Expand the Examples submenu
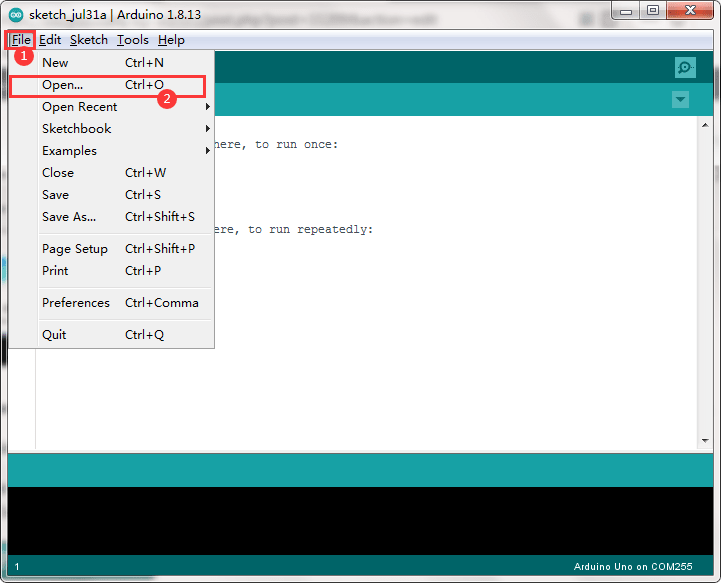The height and width of the screenshot is (583, 721). 111,151
